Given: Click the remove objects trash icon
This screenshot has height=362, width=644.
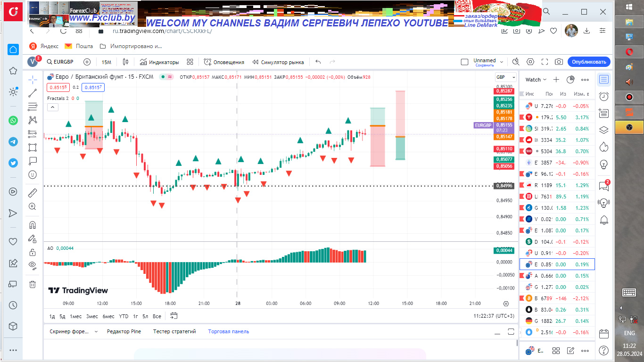Looking at the screenshot, I should (33, 284).
